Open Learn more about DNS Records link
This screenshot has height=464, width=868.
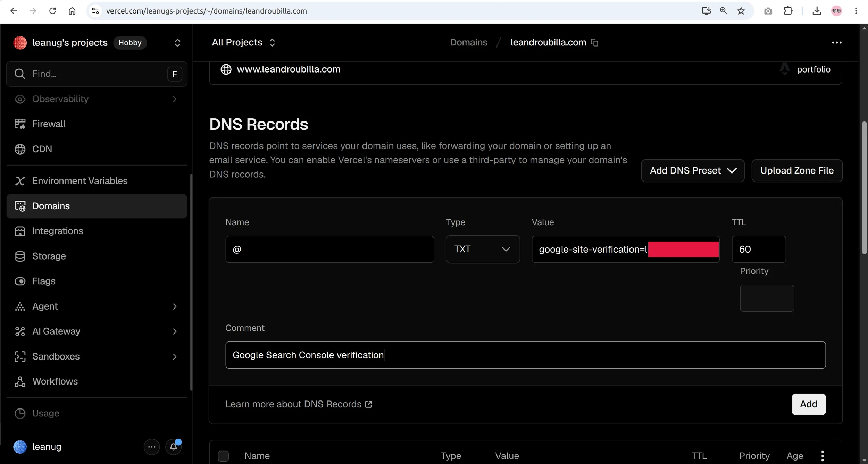tap(299, 404)
